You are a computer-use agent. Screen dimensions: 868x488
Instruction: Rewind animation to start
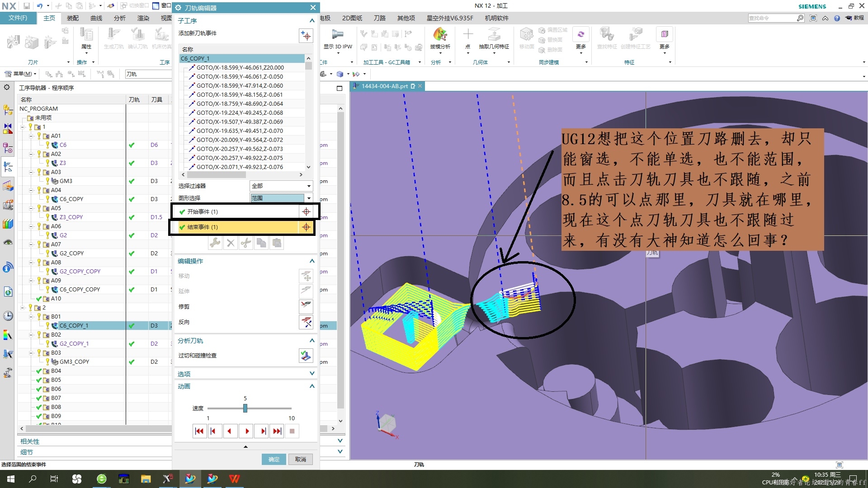click(x=199, y=431)
